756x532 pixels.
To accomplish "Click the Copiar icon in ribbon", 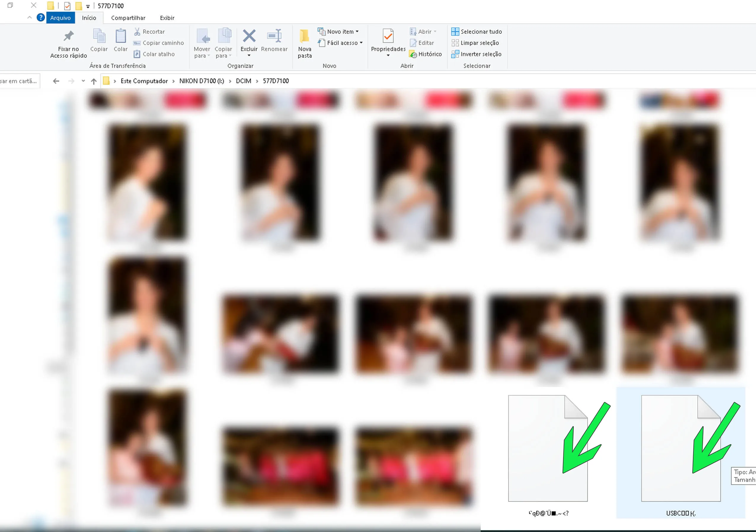I will click(99, 36).
